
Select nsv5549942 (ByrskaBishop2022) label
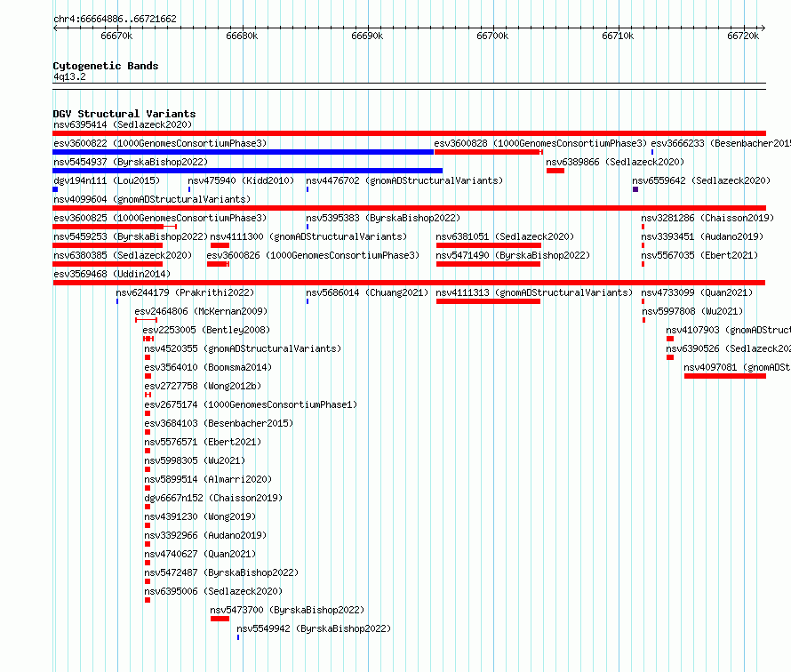click(x=314, y=628)
